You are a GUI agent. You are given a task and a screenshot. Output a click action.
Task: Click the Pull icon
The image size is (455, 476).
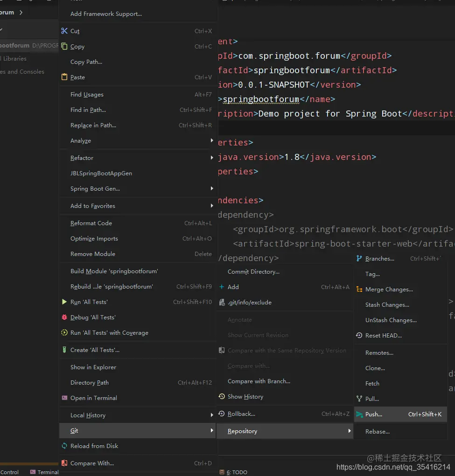click(359, 399)
